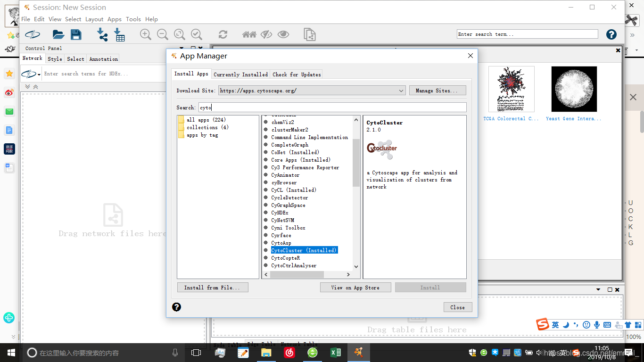Click Install from File button
The height and width of the screenshot is (362, 644).
pos(213,288)
